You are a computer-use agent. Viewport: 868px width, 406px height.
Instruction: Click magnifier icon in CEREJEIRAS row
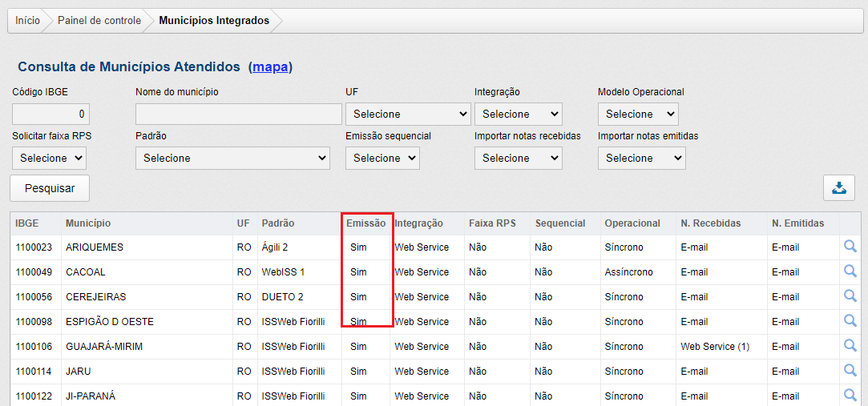tap(850, 296)
